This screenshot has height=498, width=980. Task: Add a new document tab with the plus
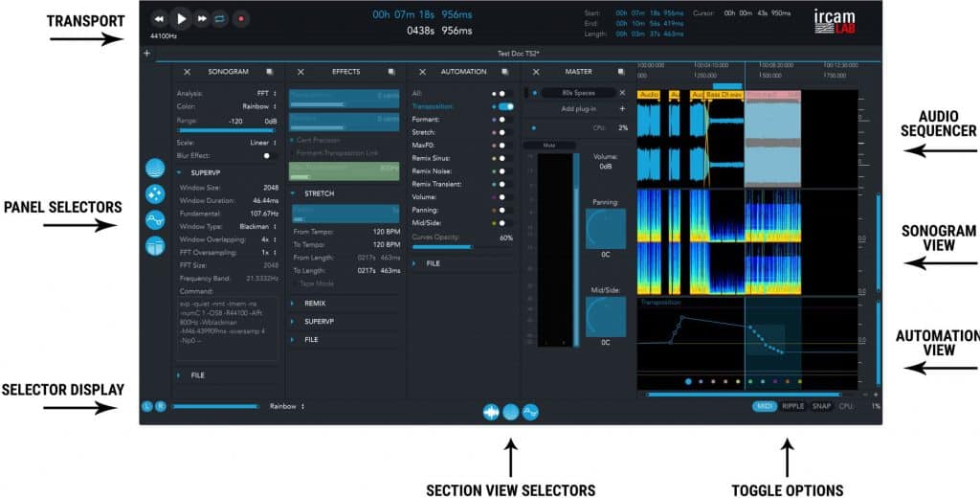point(146,54)
